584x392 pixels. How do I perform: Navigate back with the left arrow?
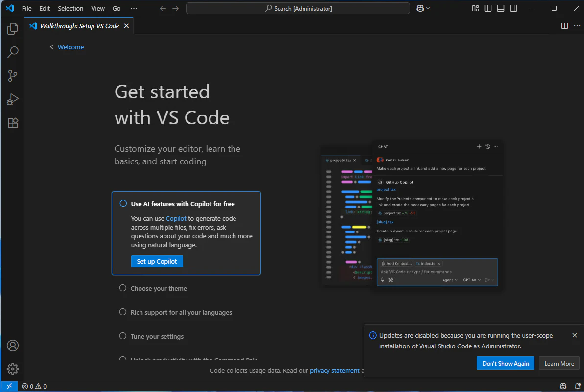pos(163,8)
